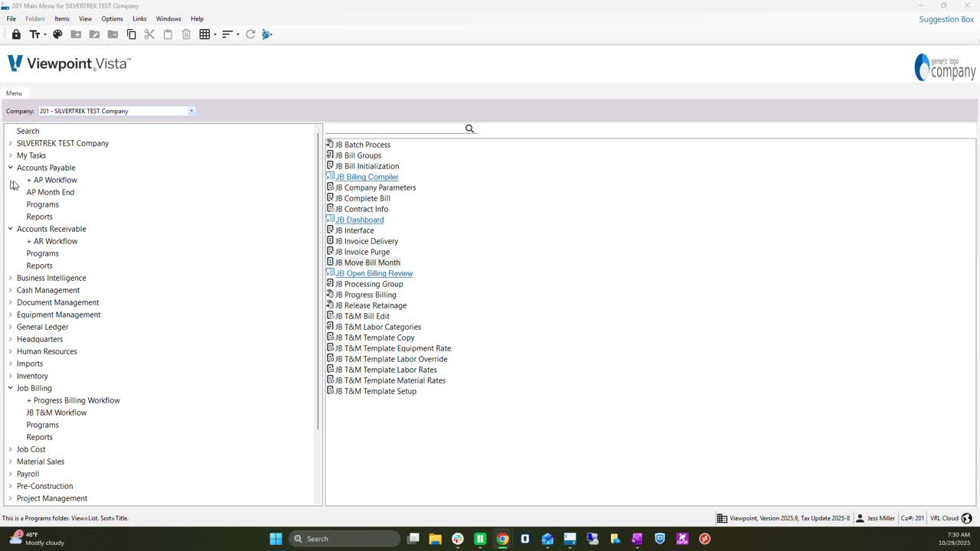Click the sort lines icon
The width and height of the screenshot is (980, 551).
click(227, 34)
